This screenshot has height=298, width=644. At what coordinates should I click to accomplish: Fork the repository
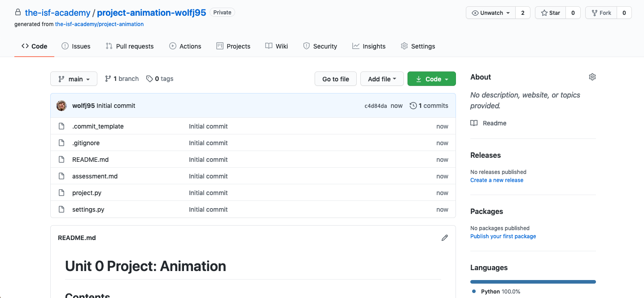point(601,13)
